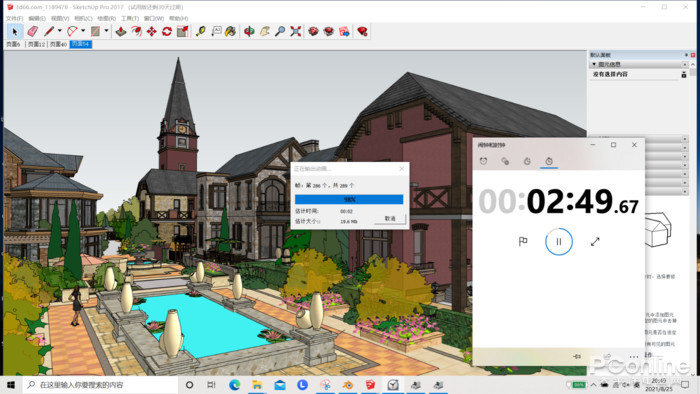700x394 pixels.
Task: Open the Alarm tab in clock app
Action: coord(483,161)
